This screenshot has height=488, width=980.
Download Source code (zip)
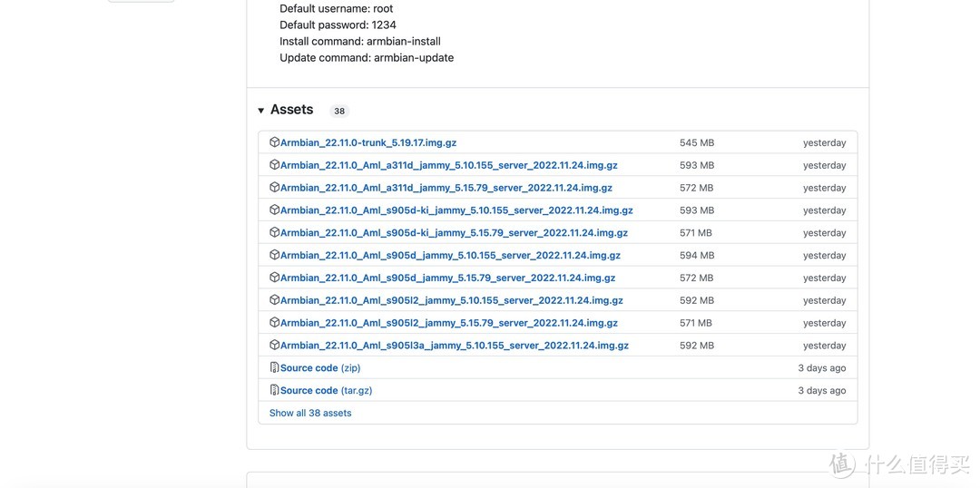(320, 367)
